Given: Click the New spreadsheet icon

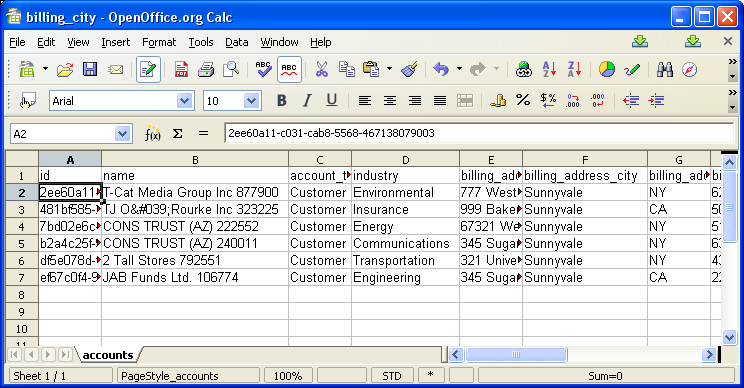Looking at the screenshot, I should point(27,70).
